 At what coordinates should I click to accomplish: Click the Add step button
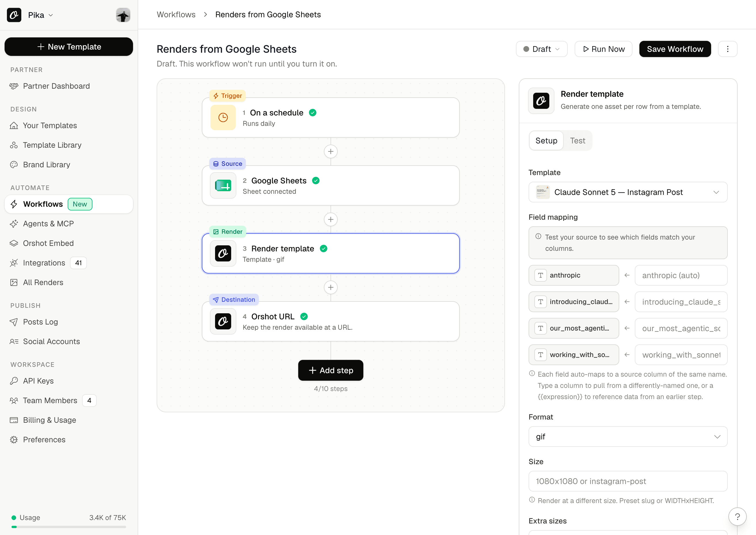click(x=331, y=370)
